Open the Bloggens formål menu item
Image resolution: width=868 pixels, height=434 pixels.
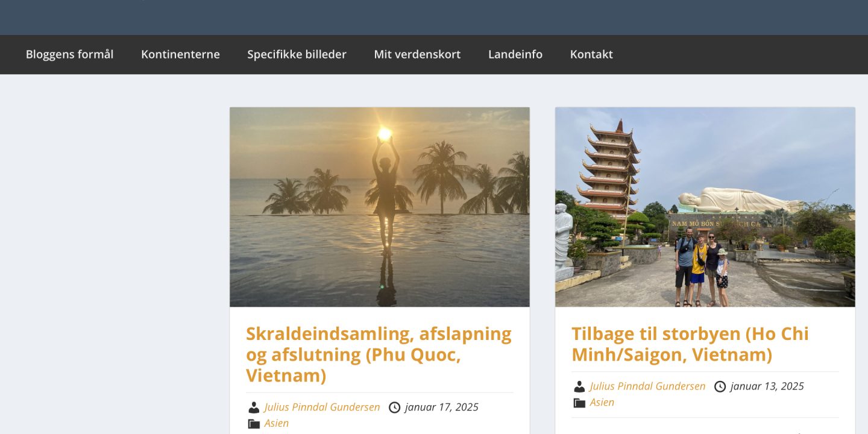point(69,54)
